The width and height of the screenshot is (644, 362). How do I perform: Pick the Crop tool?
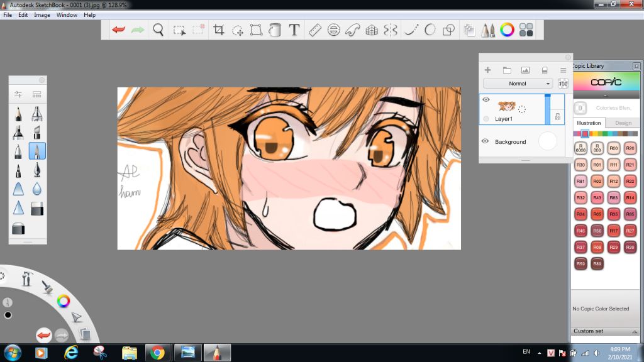[218, 30]
